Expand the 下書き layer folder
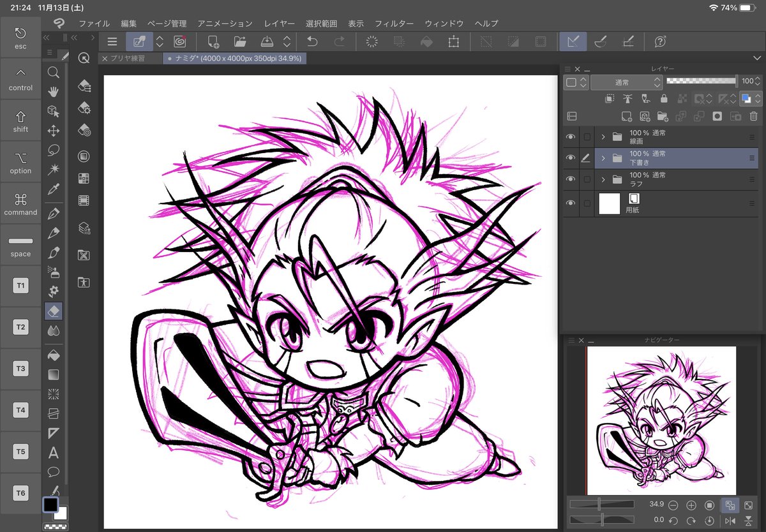 coord(603,158)
